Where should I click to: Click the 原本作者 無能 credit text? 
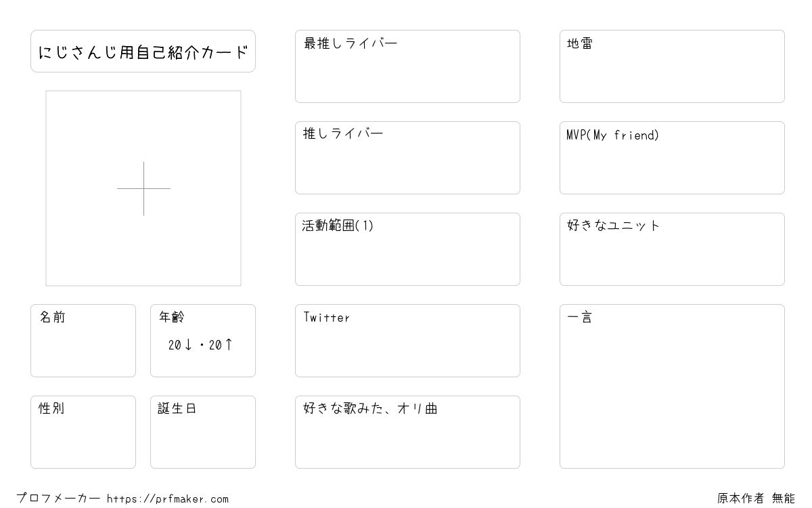[x=756, y=499]
